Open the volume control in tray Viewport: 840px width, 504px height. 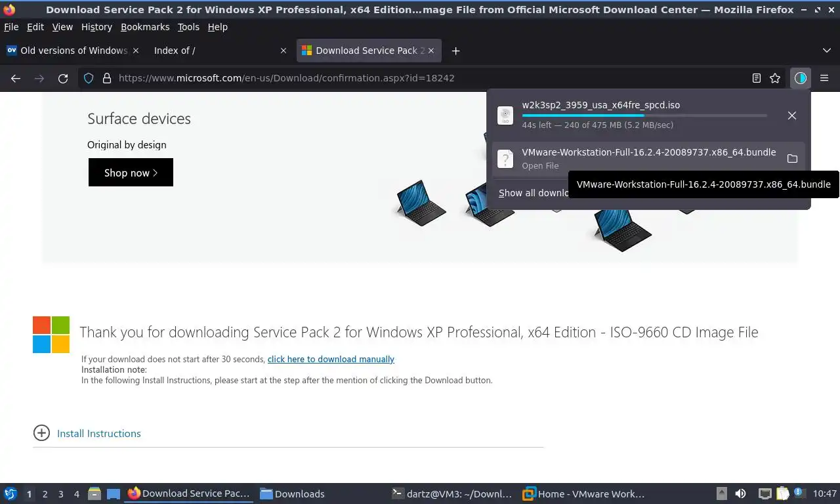[740, 493]
